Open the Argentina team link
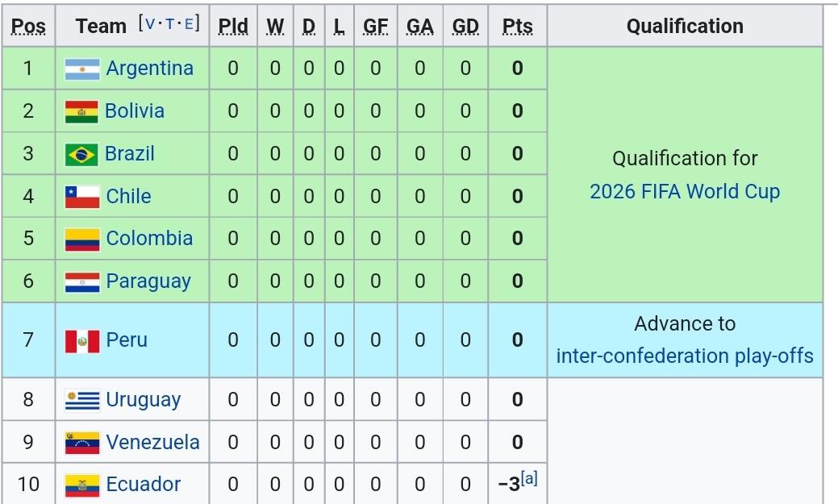The image size is (838, 504). [x=150, y=69]
